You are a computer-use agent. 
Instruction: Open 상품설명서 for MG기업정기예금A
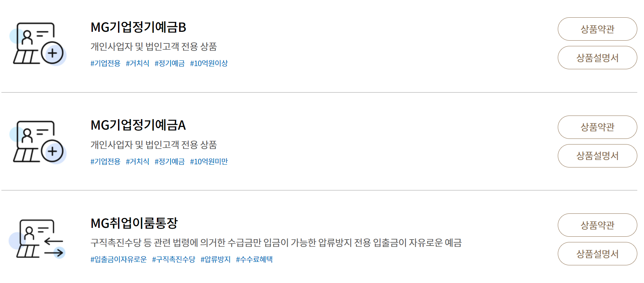[x=597, y=156]
